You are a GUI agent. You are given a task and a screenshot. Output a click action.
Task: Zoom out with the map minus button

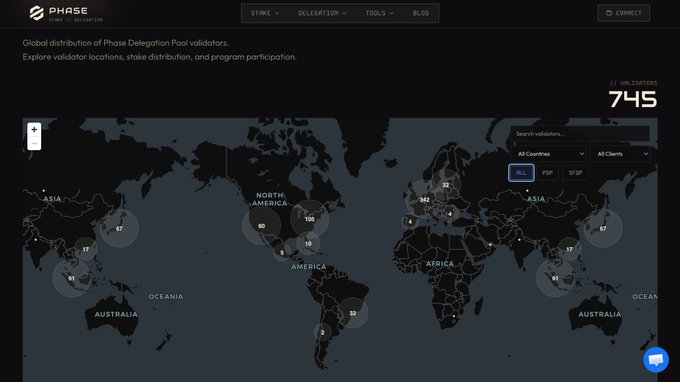tap(34, 144)
